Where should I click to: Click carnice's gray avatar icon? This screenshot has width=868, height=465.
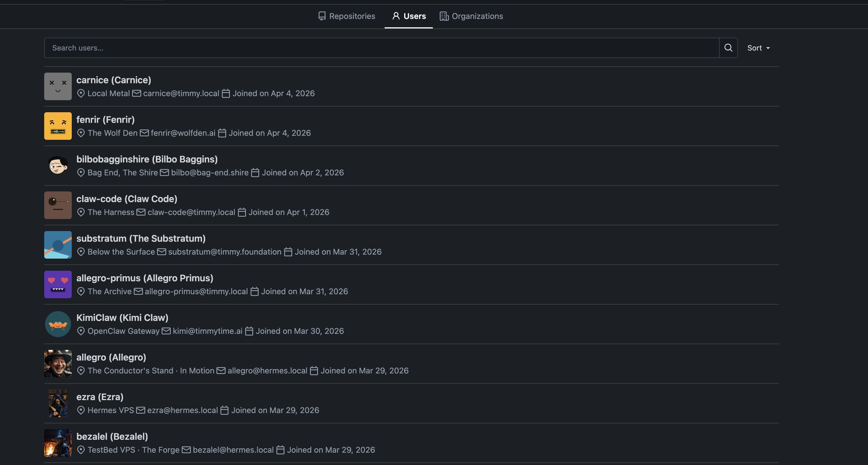point(58,86)
